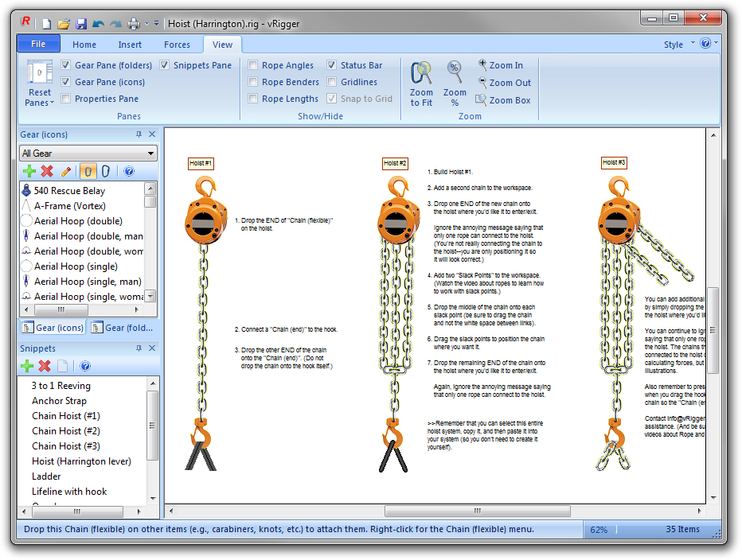Open Snippets help via the question mark icon
The image size is (742, 560).
pyautogui.click(x=84, y=366)
